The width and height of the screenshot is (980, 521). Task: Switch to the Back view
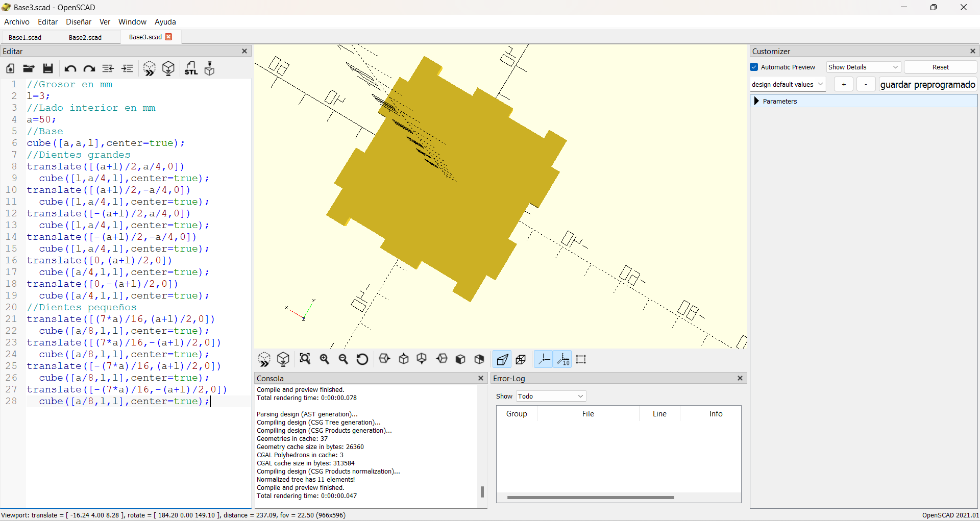tap(479, 359)
